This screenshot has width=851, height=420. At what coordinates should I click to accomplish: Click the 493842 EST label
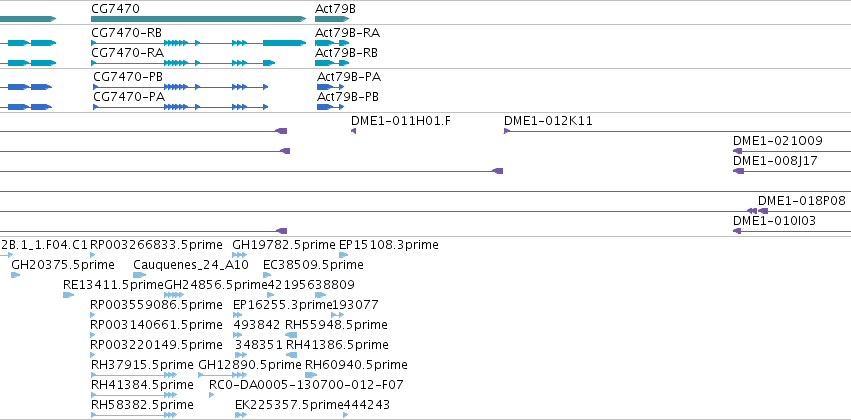[257, 325]
